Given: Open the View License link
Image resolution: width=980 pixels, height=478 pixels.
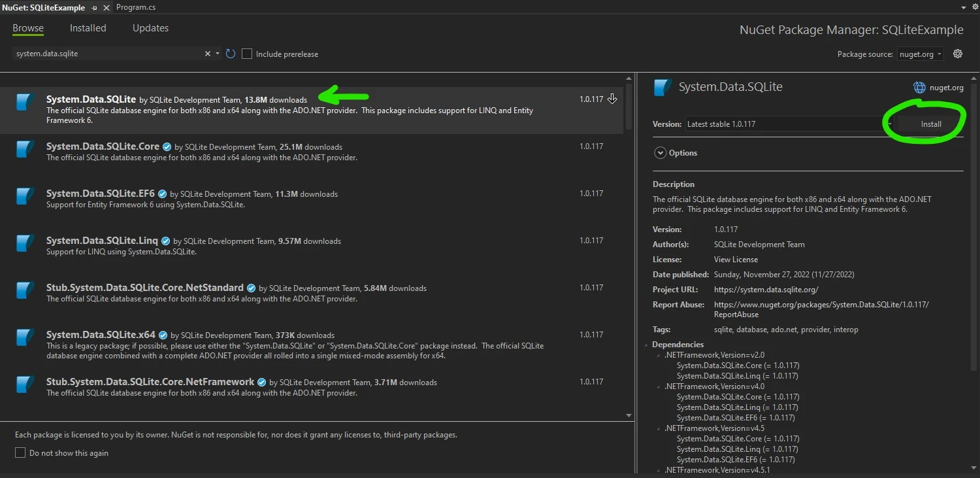Looking at the screenshot, I should (736, 260).
